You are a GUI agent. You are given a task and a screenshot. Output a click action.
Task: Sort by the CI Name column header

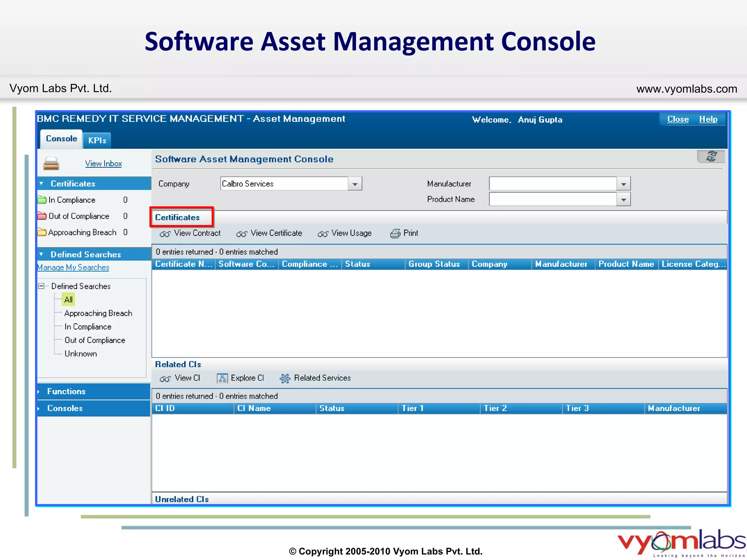275,409
